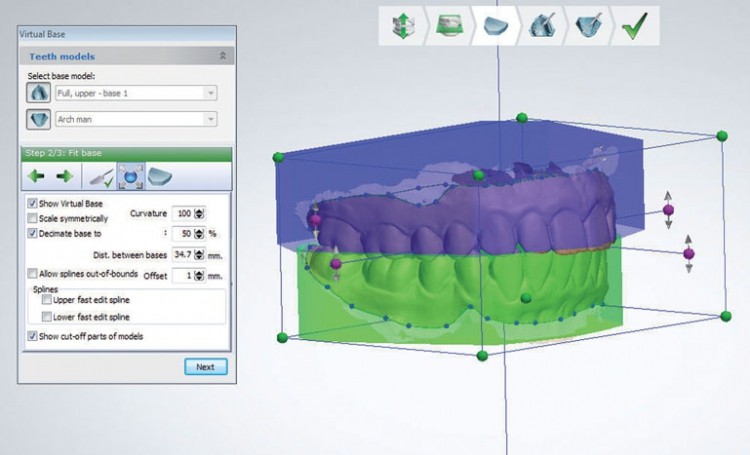Adjust the Curvature spinner arrows
This screenshot has height=455, width=750.
tap(199, 213)
